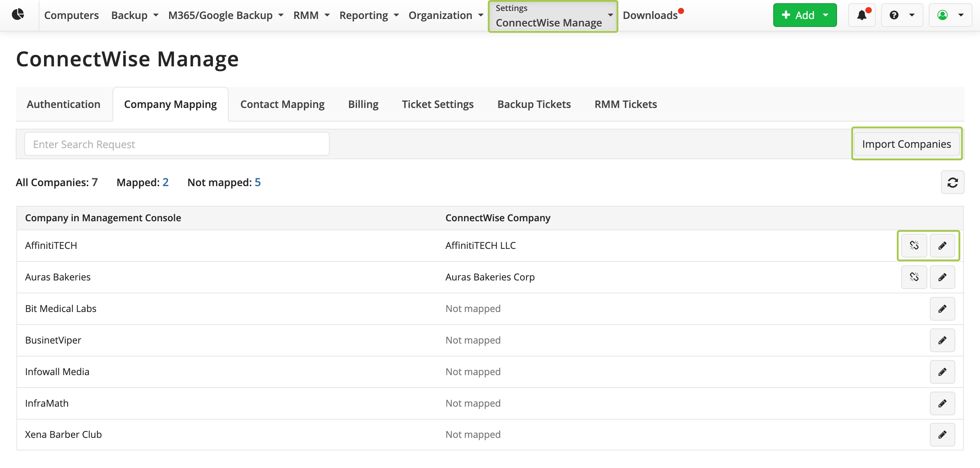This screenshot has height=468, width=980.
Task: Edit Xena Barber Club mapping pencil icon
Action: tap(942, 435)
